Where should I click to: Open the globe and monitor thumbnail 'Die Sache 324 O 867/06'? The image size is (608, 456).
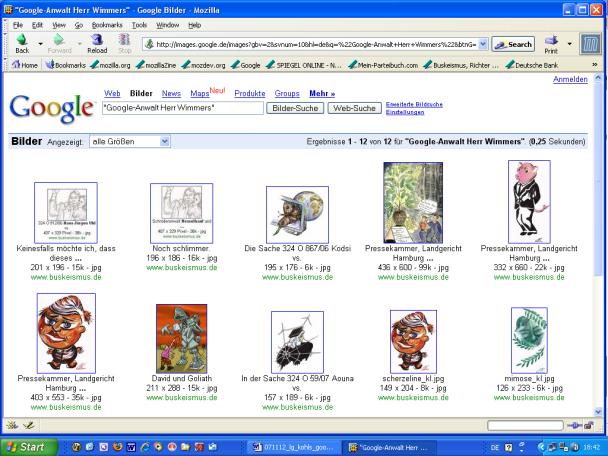click(297, 215)
